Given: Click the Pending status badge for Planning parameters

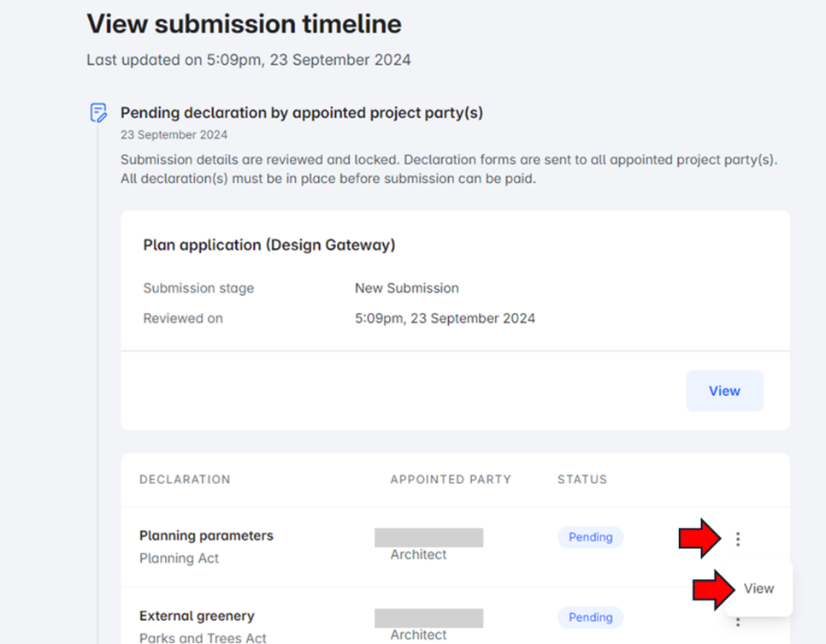Looking at the screenshot, I should [590, 537].
